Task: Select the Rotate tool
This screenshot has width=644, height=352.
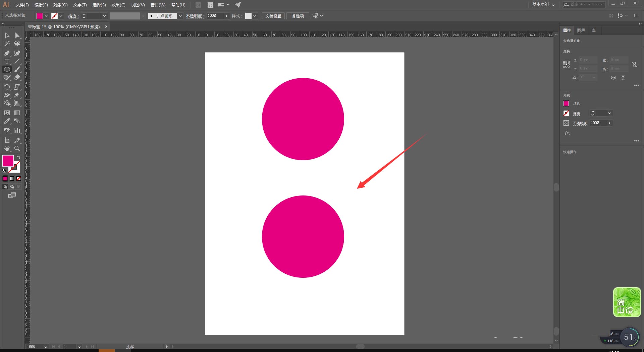Action: click(7, 87)
